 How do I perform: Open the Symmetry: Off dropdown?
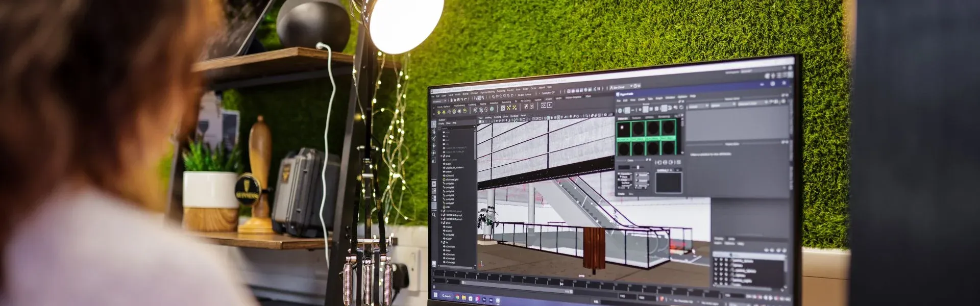(x=548, y=92)
